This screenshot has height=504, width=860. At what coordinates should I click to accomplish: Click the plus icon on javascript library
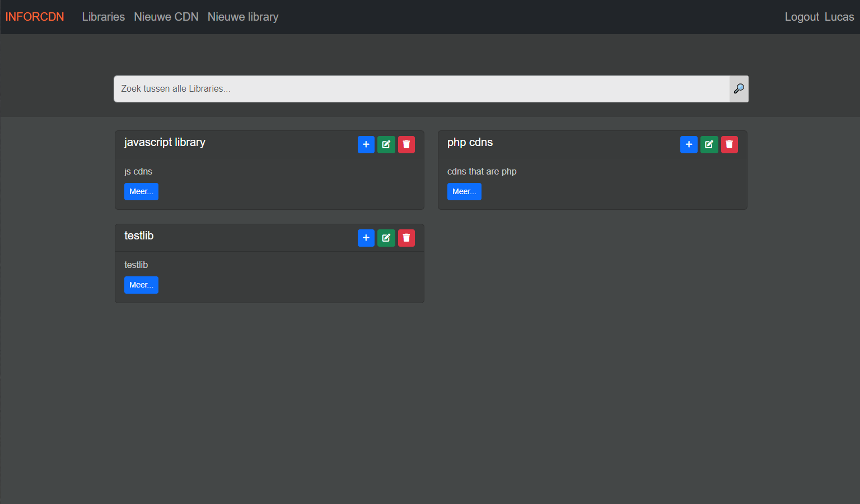[x=366, y=144]
